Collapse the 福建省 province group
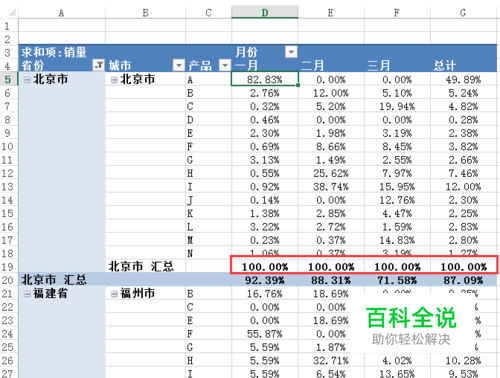 (27, 294)
